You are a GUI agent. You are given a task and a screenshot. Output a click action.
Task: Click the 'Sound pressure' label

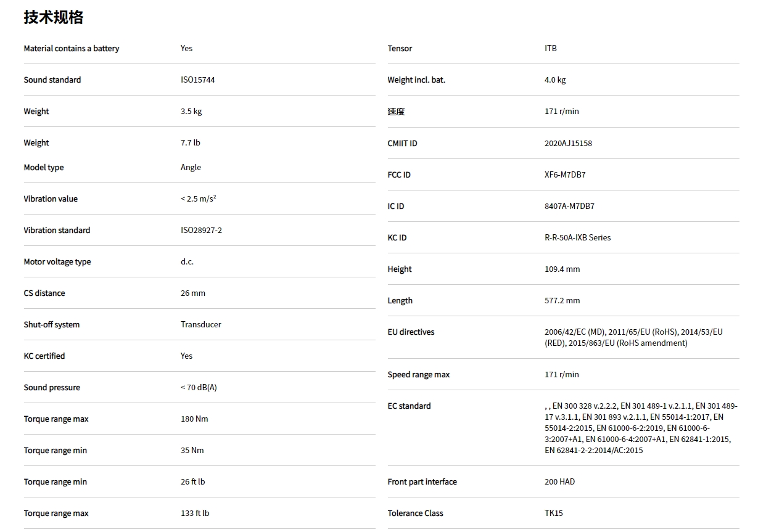(x=52, y=388)
